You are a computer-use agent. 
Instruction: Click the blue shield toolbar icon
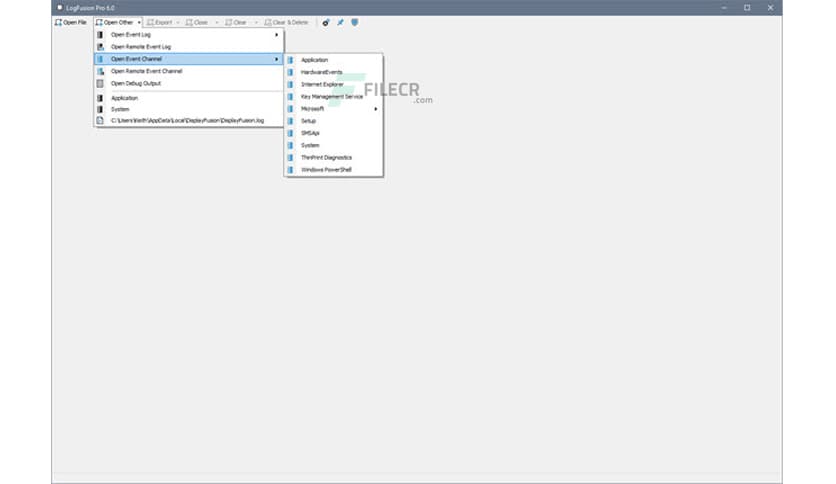click(355, 22)
